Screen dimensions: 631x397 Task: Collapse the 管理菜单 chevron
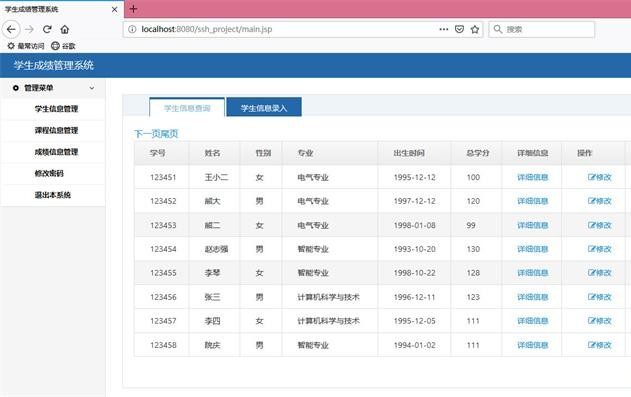point(92,88)
